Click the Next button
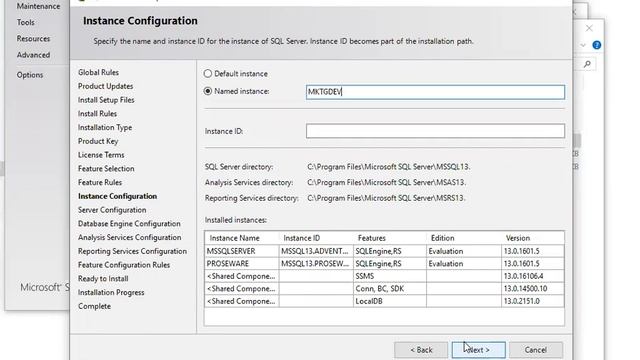Screen dimensions: 640x360 click(478, 350)
